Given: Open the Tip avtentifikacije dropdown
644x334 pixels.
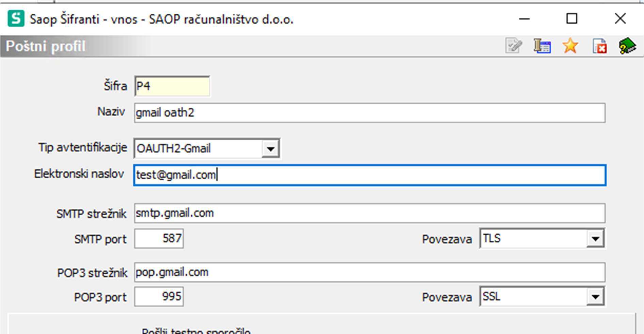Looking at the screenshot, I should (x=271, y=149).
